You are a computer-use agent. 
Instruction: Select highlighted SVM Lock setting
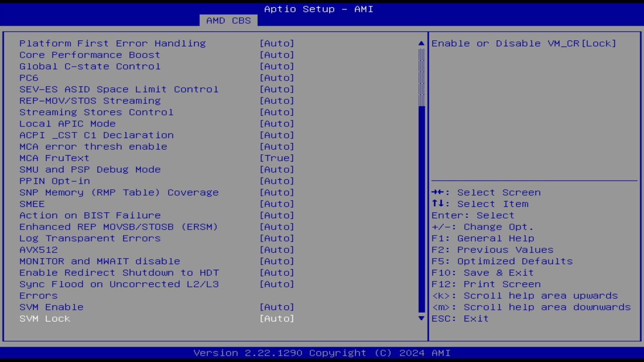(45, 319)
